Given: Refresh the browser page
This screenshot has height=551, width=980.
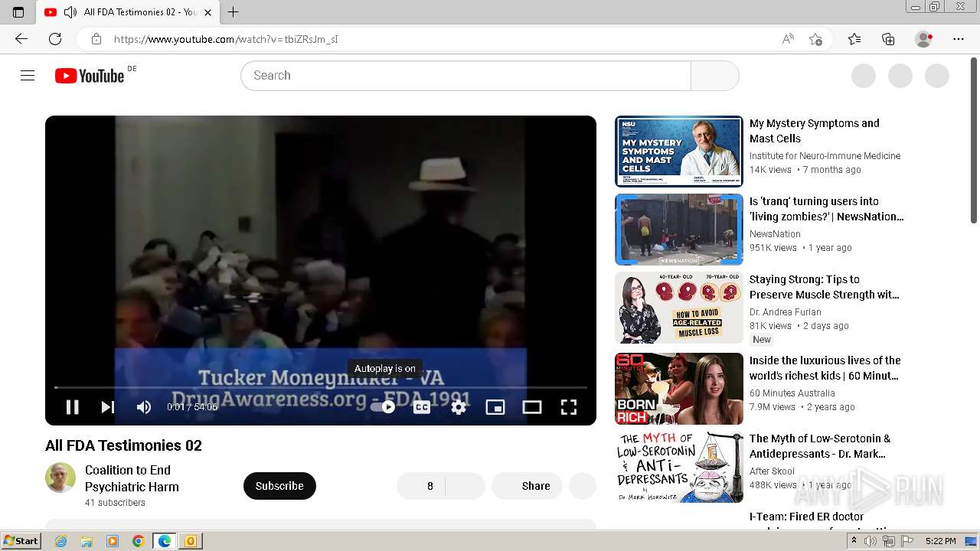Looking at the screenshot, I should [55, 39].
